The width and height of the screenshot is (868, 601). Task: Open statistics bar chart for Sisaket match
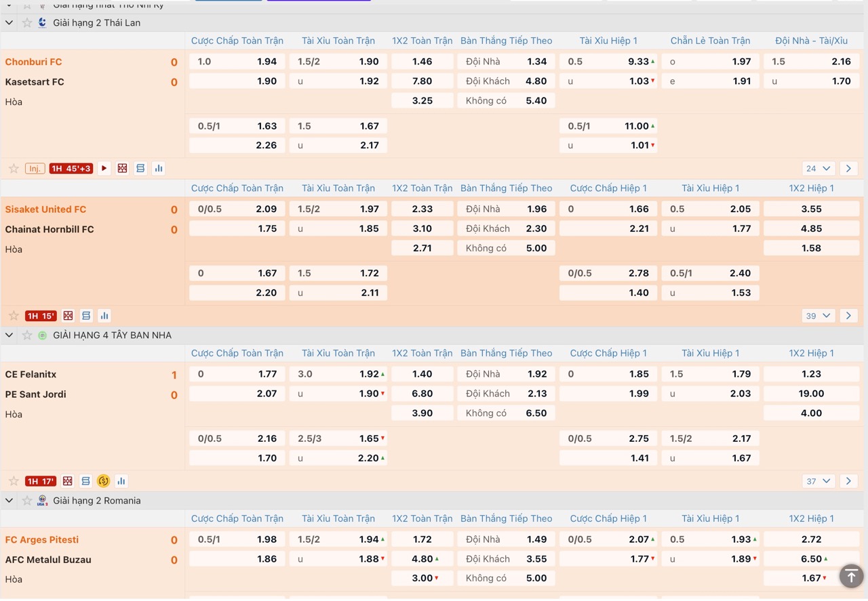[x=104, y=316]
